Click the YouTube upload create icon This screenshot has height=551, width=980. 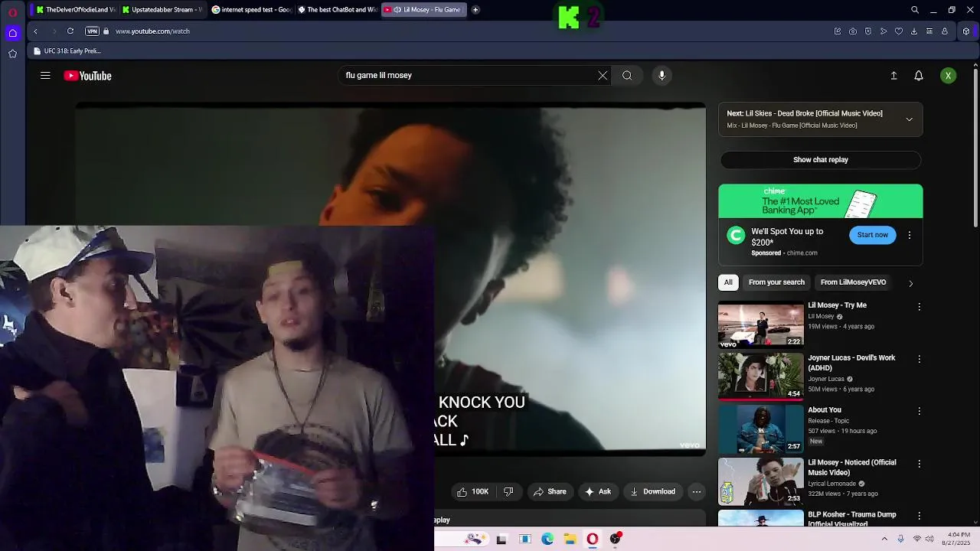point(893,76)
